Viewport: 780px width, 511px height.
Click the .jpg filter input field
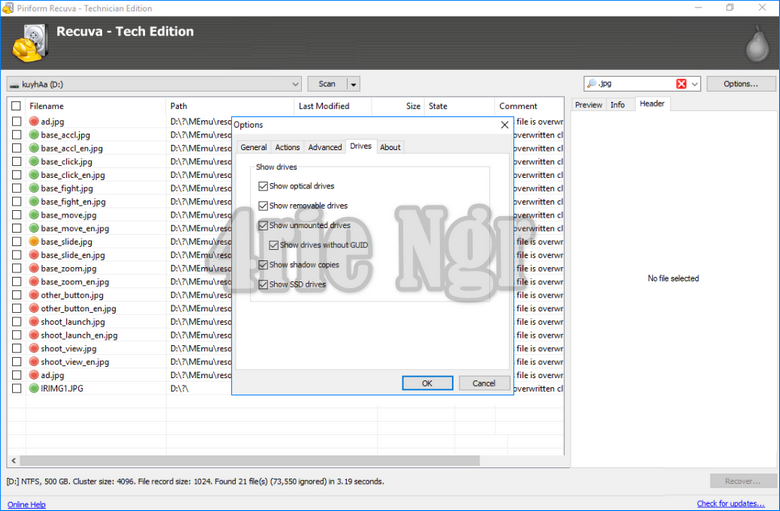click(636, 84)
